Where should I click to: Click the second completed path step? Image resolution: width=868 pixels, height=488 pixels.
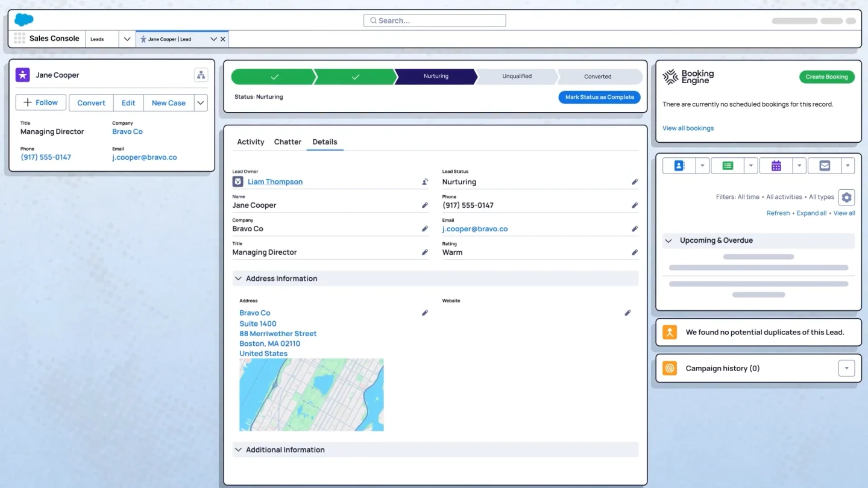355,77
